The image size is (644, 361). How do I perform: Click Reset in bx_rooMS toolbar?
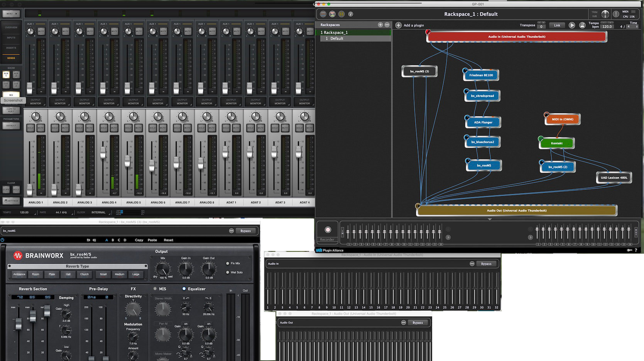click(169, 240)
